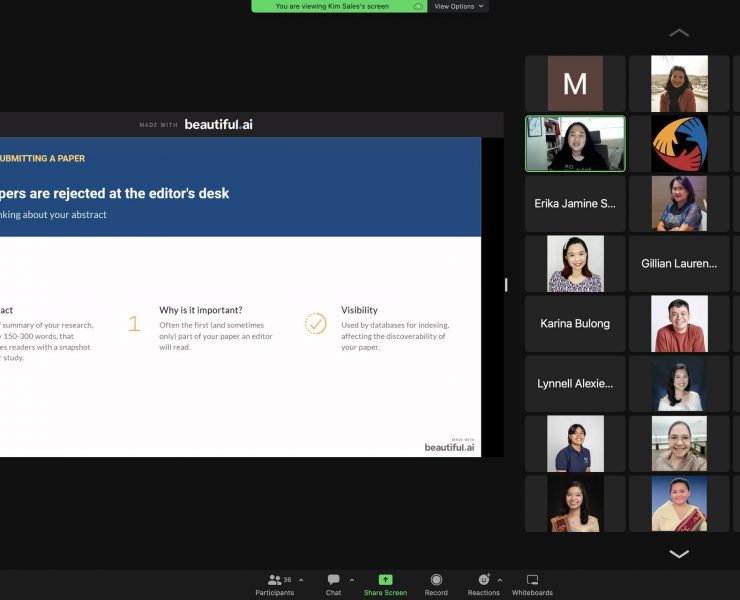Open the Chat panel
The width and height of the screenshot is (740, 600).
click(333, 580)
